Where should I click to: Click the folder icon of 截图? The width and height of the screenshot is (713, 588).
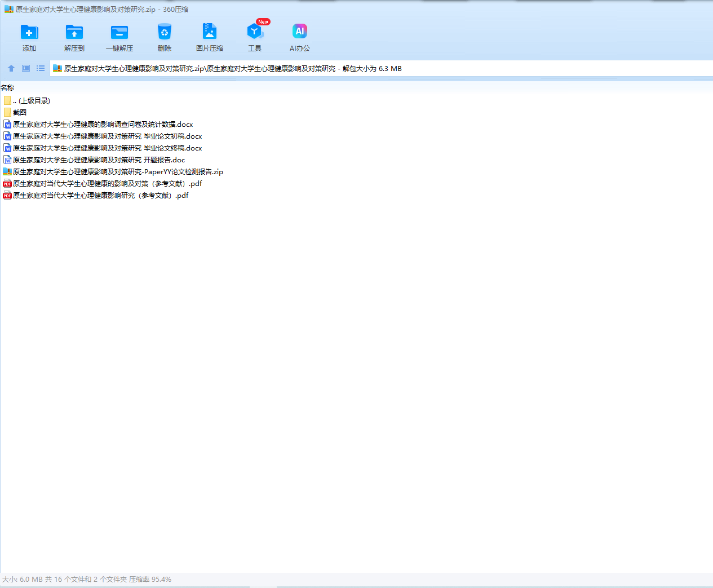[x=7, y=112]
